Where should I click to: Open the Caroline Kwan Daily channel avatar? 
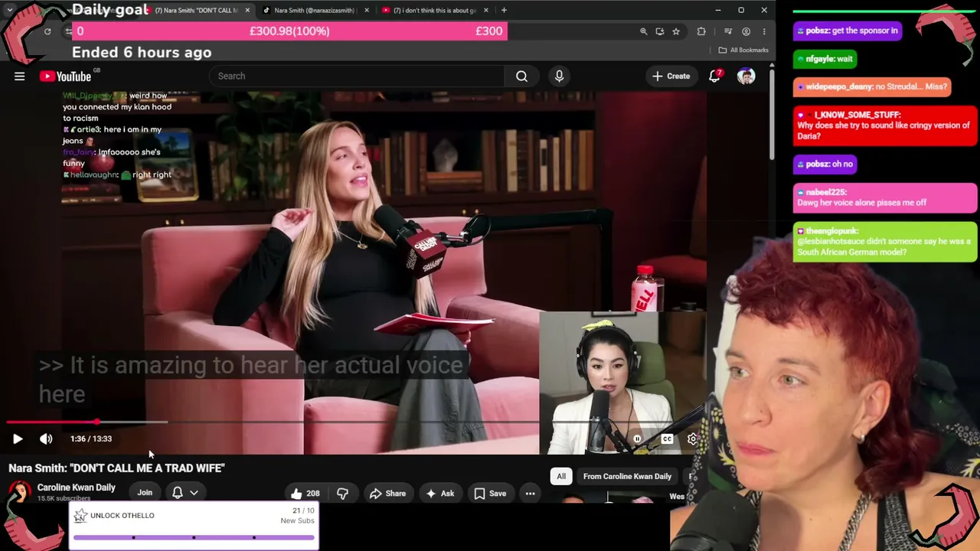point(20,492)
